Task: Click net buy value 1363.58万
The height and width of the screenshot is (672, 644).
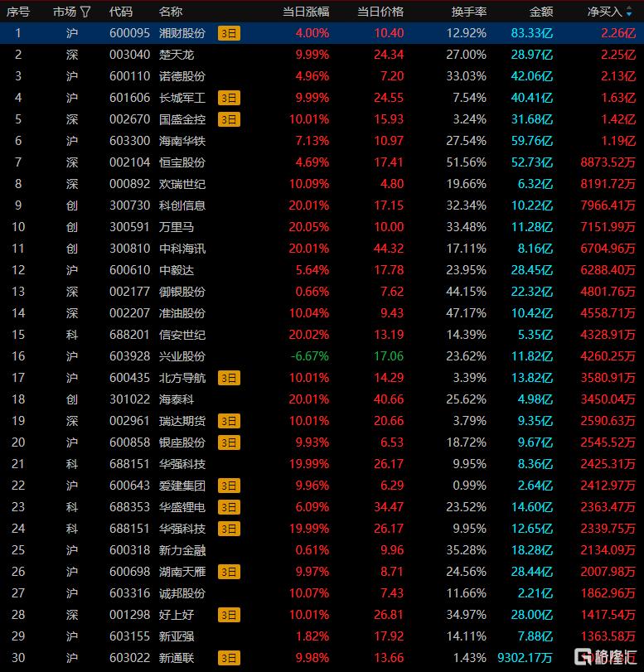Action: [x=608, y=636]
